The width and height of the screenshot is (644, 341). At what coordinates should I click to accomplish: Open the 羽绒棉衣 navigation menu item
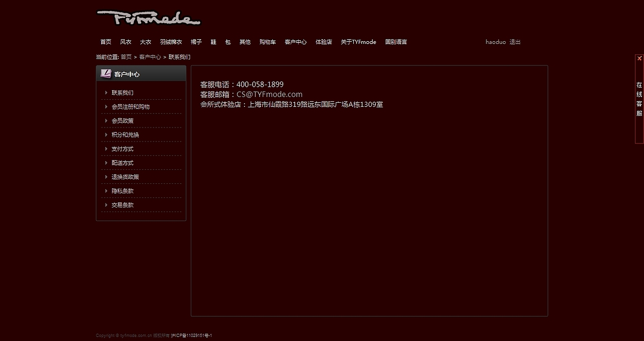coord(171,42)
